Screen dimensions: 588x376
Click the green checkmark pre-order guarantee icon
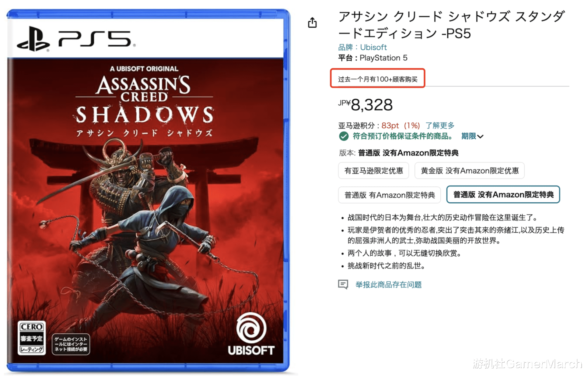click(344, 136)
